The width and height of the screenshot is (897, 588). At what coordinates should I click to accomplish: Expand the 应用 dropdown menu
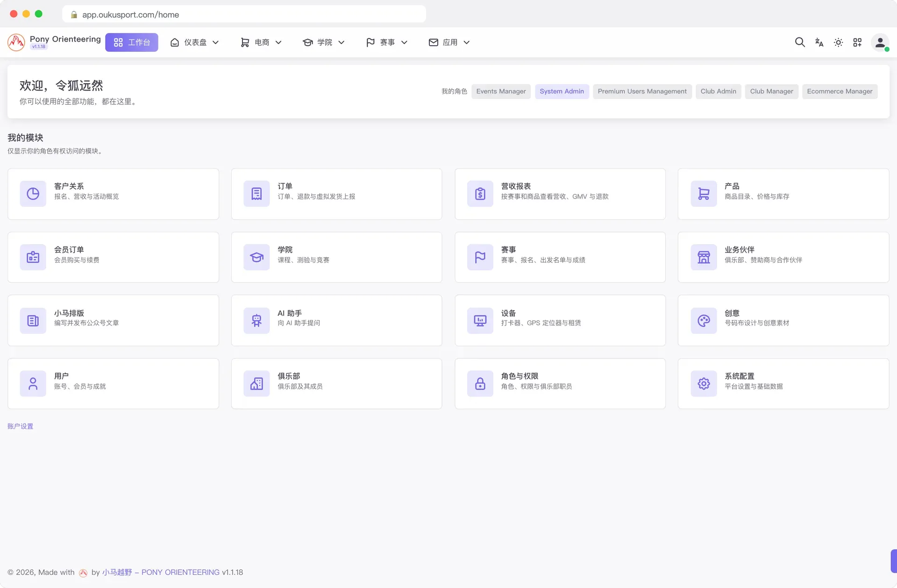(449, 43)
